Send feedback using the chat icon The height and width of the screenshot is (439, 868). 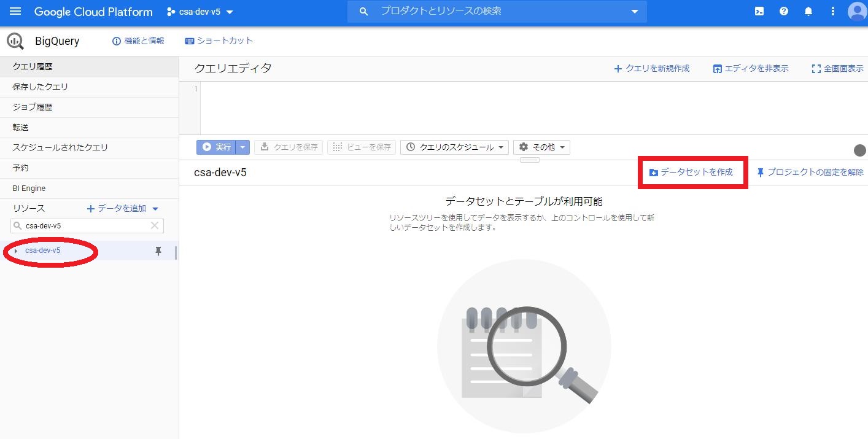(x=759, y=11)
